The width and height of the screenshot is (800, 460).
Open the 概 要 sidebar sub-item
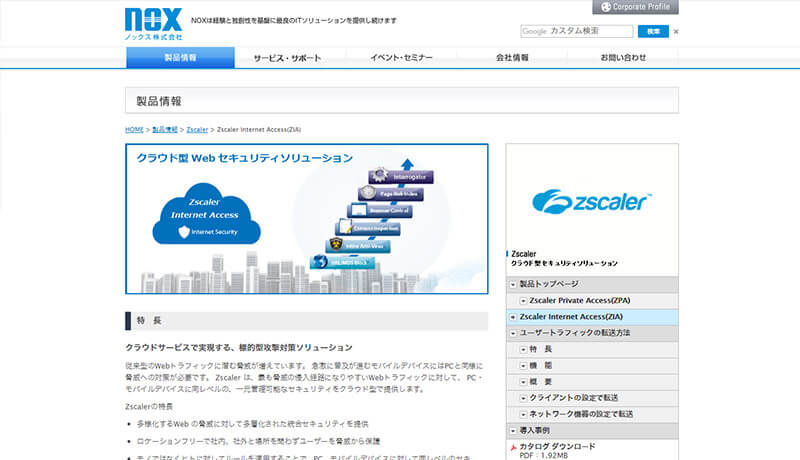coord(592,382)
